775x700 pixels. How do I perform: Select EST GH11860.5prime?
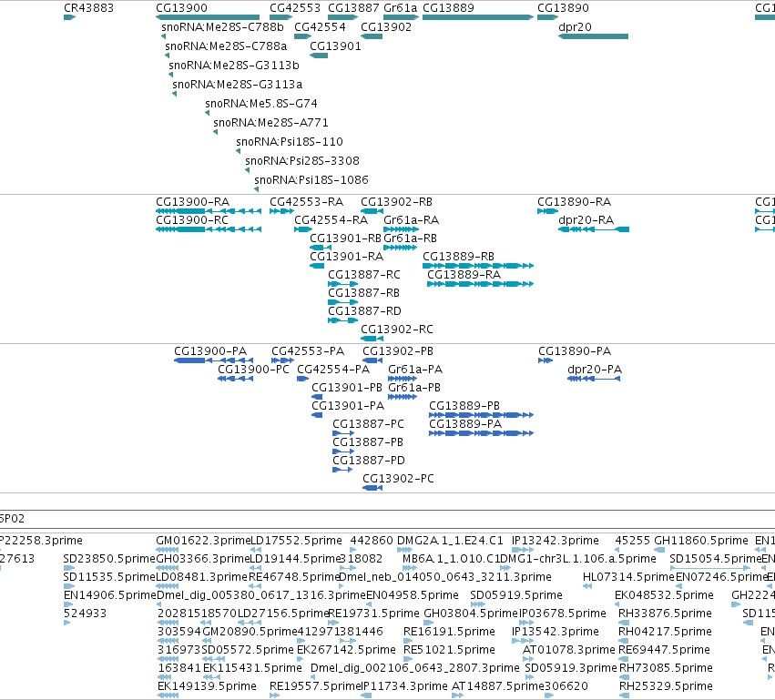click(x=701, y=541)
